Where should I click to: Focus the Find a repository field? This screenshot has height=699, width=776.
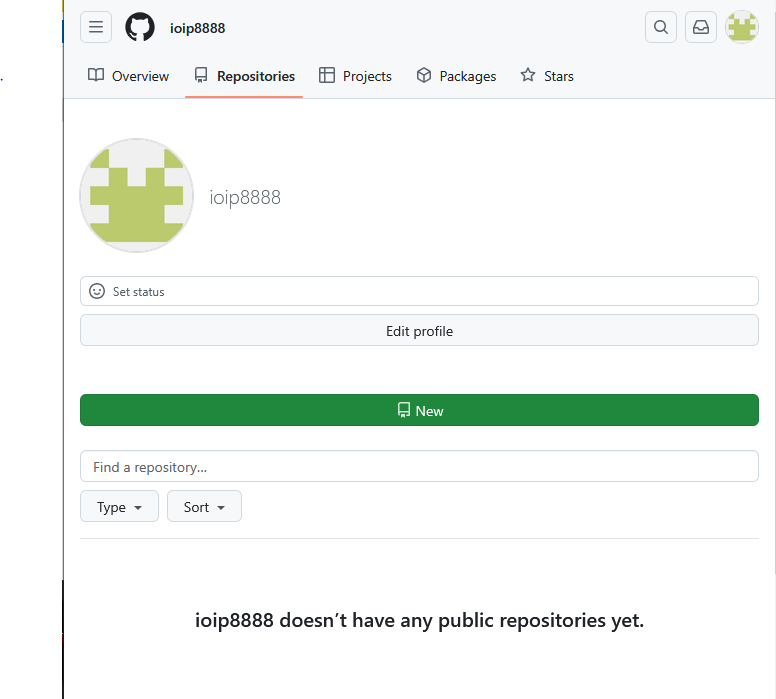419,467
